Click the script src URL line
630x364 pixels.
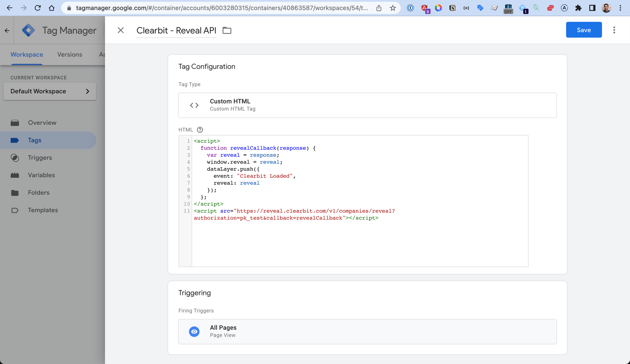pyautogui.click(x=294, y=214)
